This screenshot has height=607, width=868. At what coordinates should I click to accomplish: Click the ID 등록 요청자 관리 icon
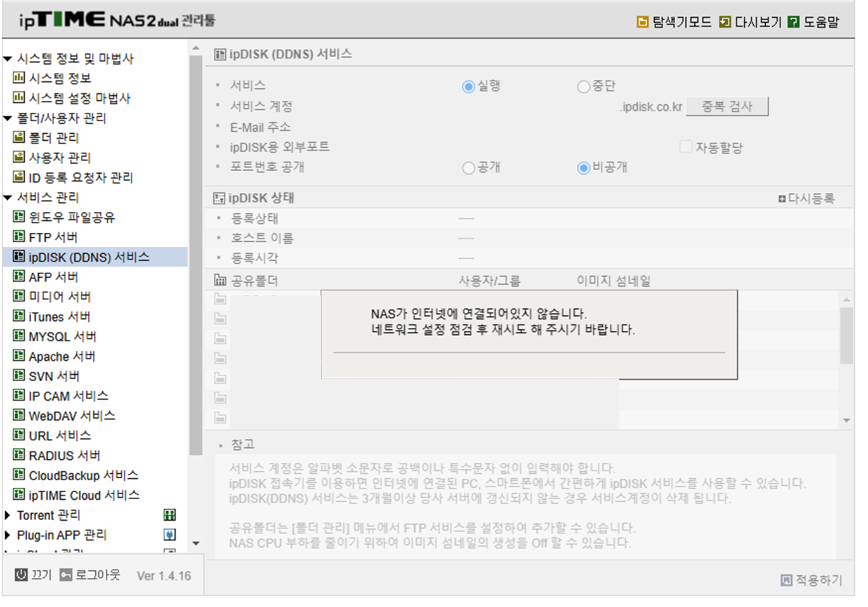[19, 177]
